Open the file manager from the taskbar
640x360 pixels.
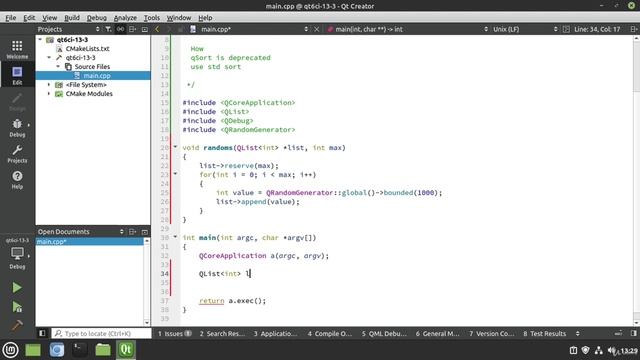point(103,350)
